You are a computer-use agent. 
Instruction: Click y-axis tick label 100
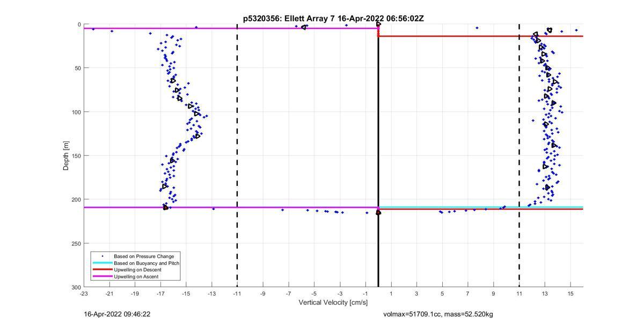(76, 112)
